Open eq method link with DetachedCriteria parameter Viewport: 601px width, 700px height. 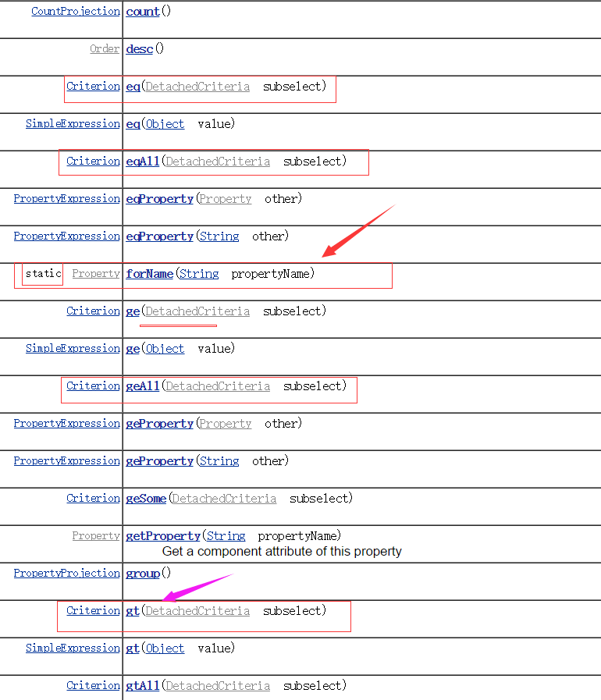(x=133, y=86)
